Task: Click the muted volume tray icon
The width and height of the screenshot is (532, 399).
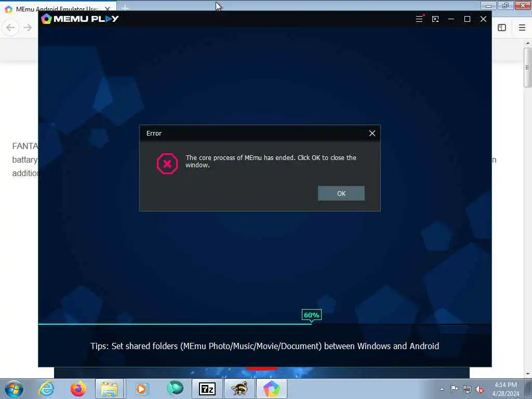Action: click(480, 390)
